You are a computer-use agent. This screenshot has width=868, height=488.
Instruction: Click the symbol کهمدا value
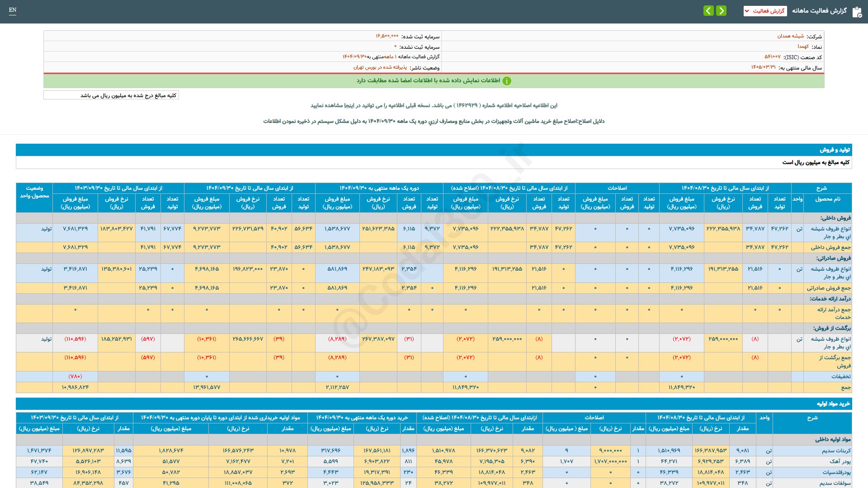[803, 47]
